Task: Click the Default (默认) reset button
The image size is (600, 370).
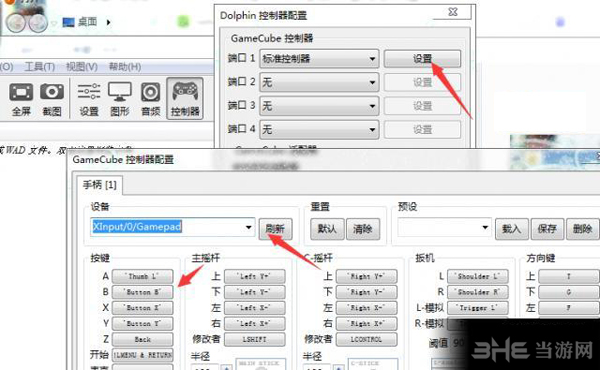Action: tap(327, 229)
